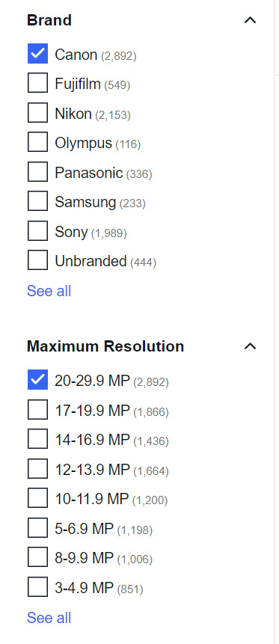The width and height of the screenshot is (279, 644).
Task: Collapse the Brand section chevron
Action: click(x=251, y=19)
